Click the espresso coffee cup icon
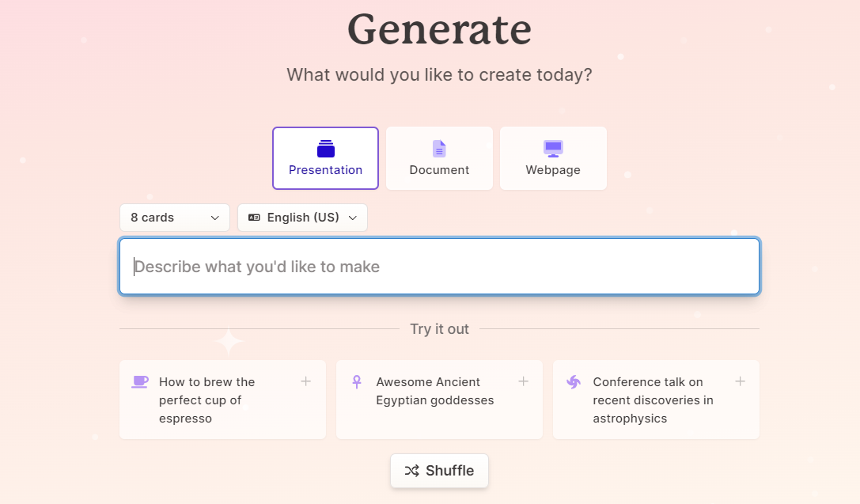Viewport: 860px width, 504px height. [140, 382]
